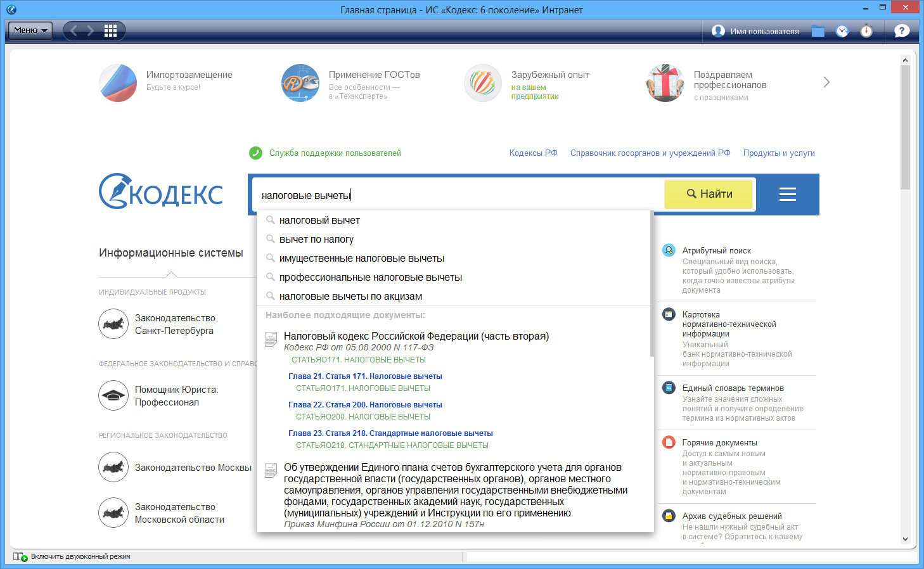
Task: Click the yellow Найти button
Action: point(709,194)
